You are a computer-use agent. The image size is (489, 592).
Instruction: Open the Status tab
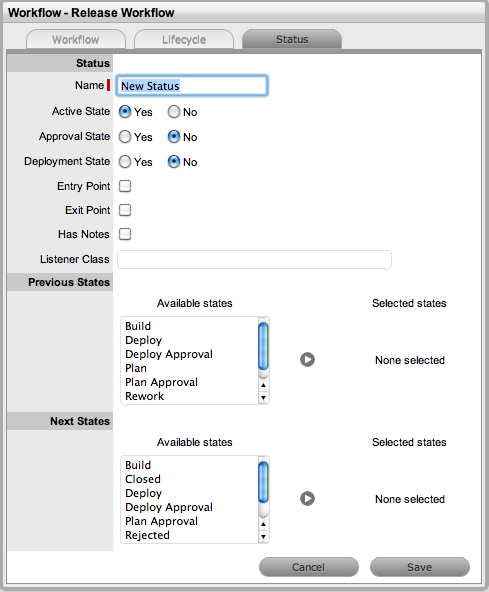pos(292,39)
